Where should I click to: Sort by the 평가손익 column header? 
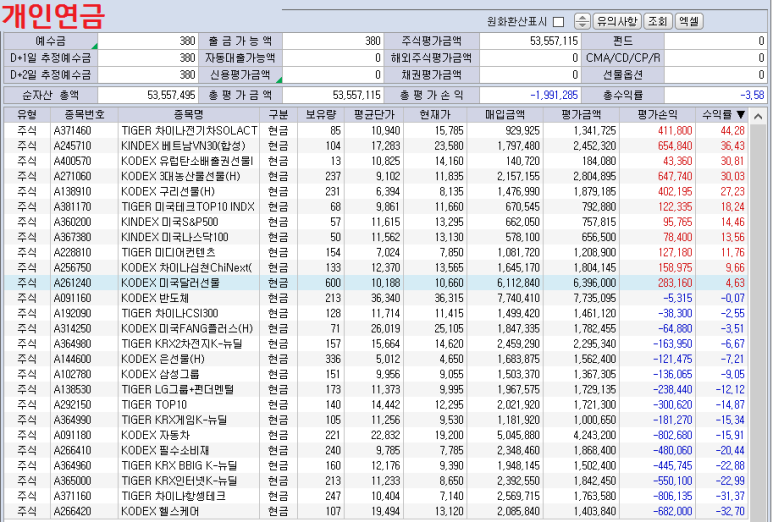[657, 115]
